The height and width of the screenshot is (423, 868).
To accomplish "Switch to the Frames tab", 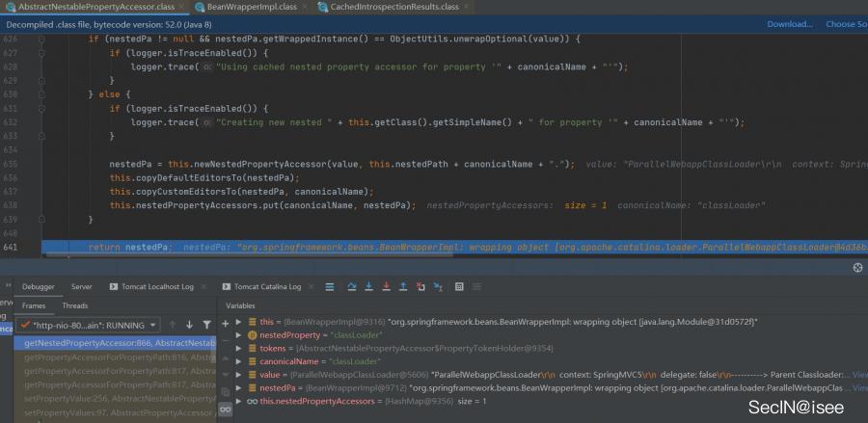I will coord(34,305).
